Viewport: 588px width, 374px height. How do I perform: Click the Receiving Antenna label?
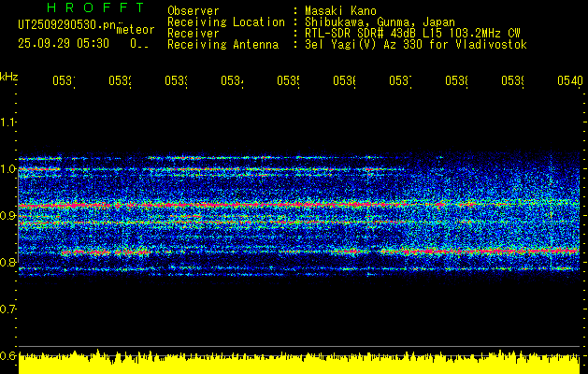(222, 45)
